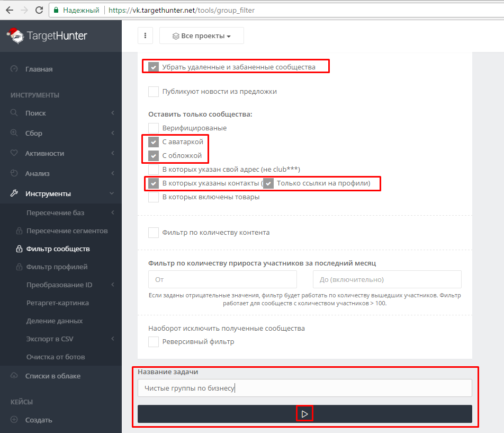The image size is (504, 433).
Task: Enable the Верифицированые checkbox
Action: [x=154, y=128]
